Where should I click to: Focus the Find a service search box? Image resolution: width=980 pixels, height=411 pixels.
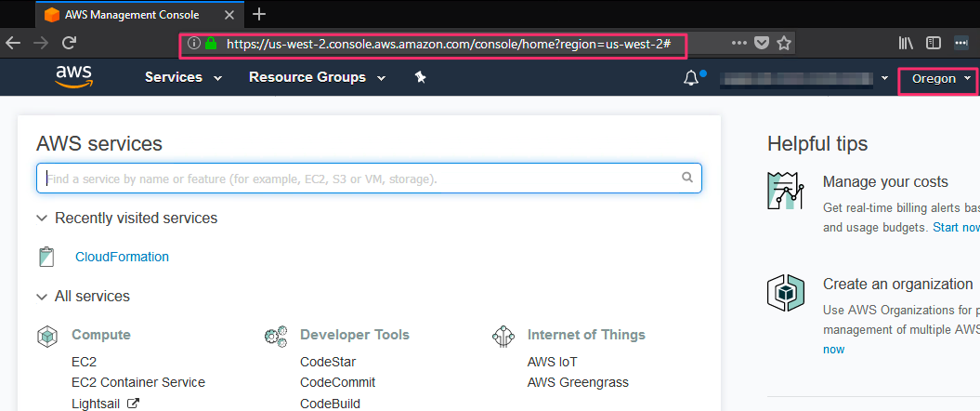(369, 179)
